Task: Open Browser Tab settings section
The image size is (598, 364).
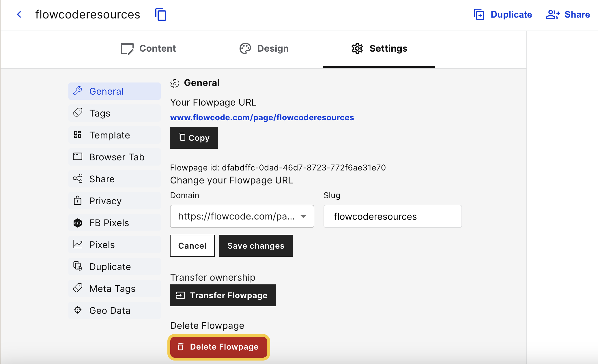Action: (115, 157)
